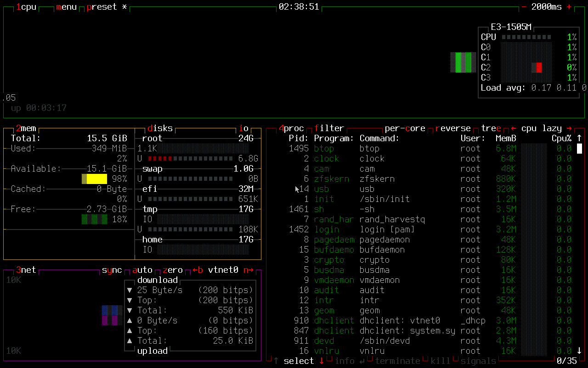Enable tree view for processes
The image size is (588, 368).
click(x=491, y=128)
